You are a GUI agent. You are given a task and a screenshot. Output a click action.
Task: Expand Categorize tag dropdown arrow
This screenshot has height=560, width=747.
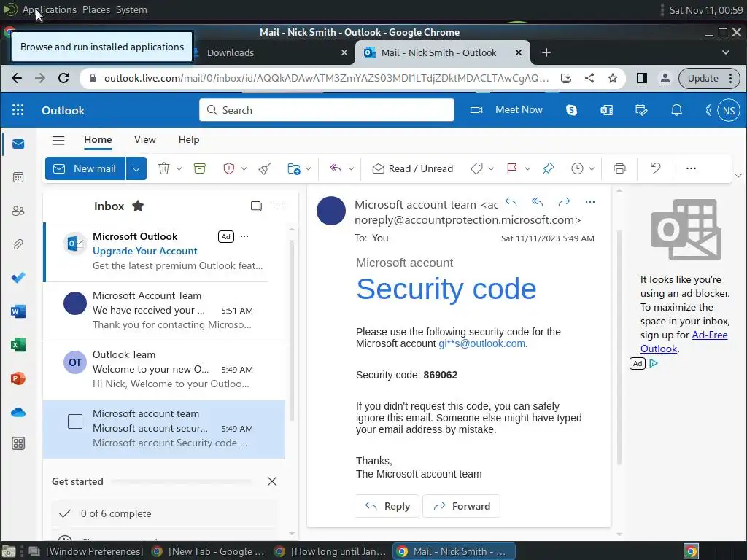tap(491, 168)
